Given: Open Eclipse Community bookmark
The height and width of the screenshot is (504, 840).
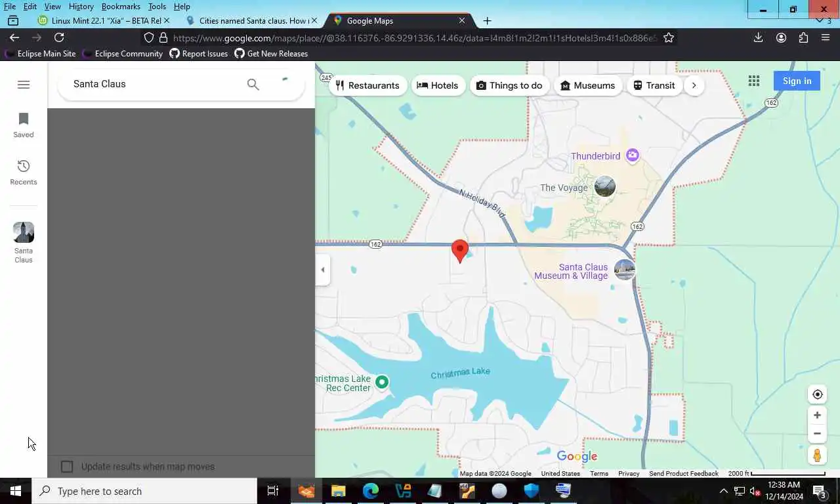Looking at the screenshot, I should [123, 54].
